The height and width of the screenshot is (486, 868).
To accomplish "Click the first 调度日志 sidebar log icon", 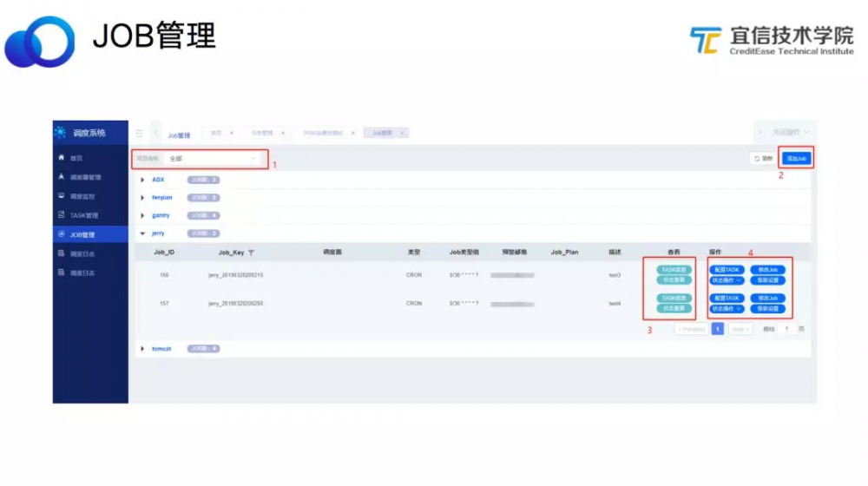I will click(62, 253).
